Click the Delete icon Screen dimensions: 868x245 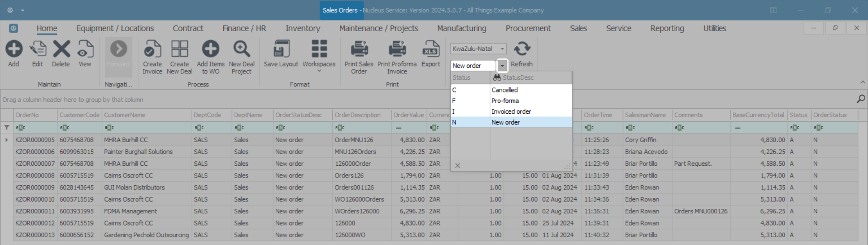tap(61, 49)
